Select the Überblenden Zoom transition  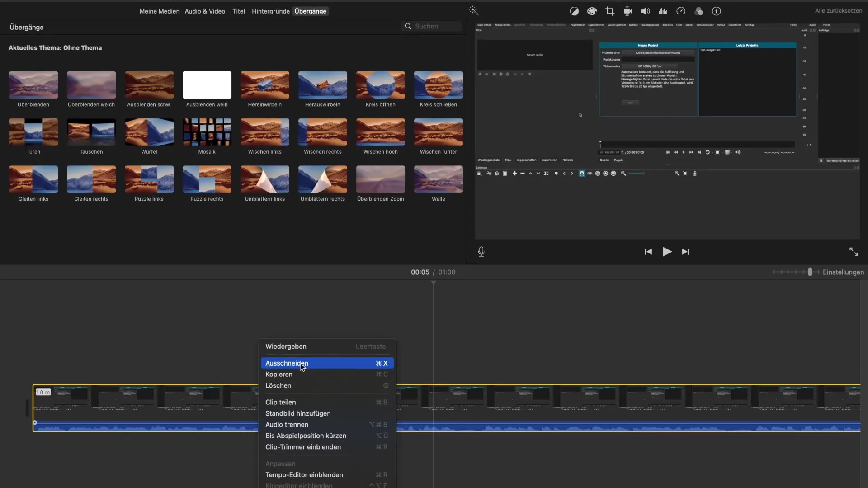(x=381, y=179)
